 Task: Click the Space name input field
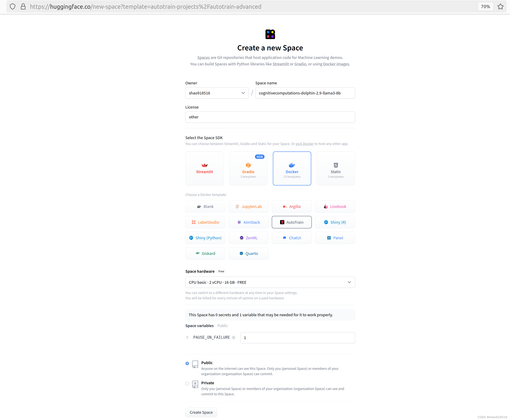[305, 93]
